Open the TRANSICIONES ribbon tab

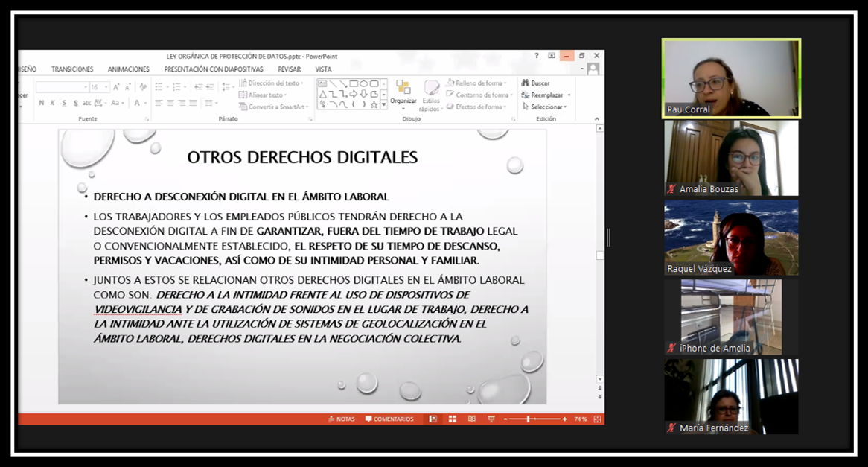tap(72, 69)
